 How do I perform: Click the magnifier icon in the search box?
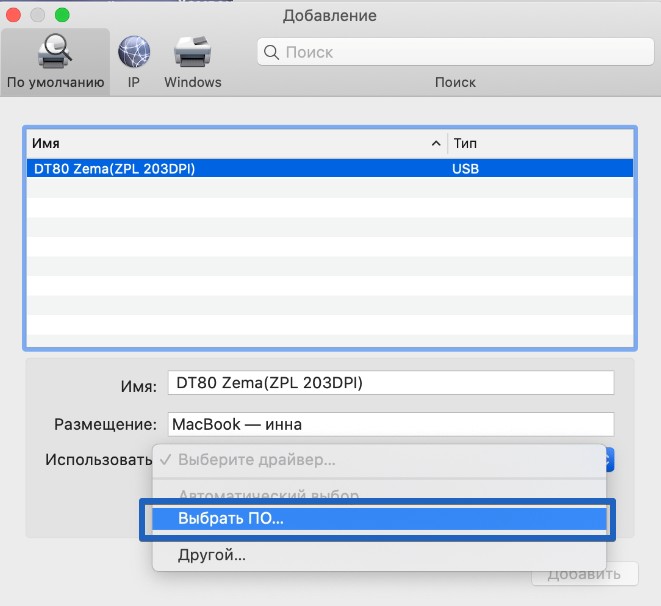[x=271, y=52]
